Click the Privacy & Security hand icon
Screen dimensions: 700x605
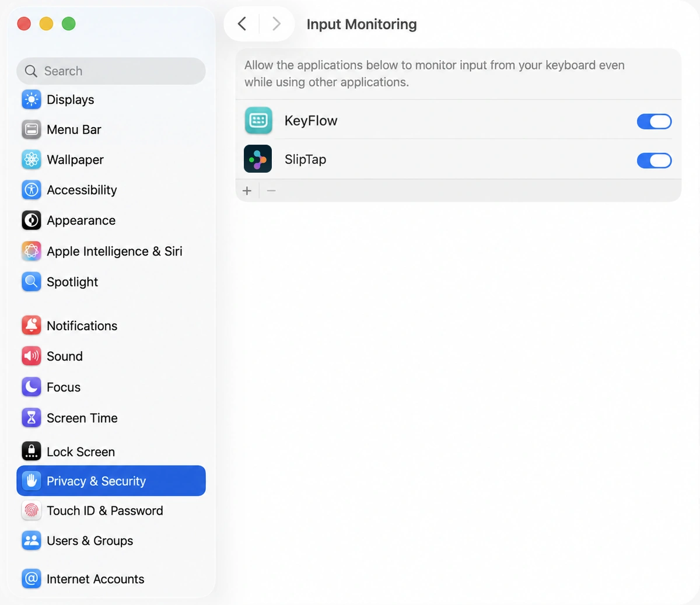[32, 481]
